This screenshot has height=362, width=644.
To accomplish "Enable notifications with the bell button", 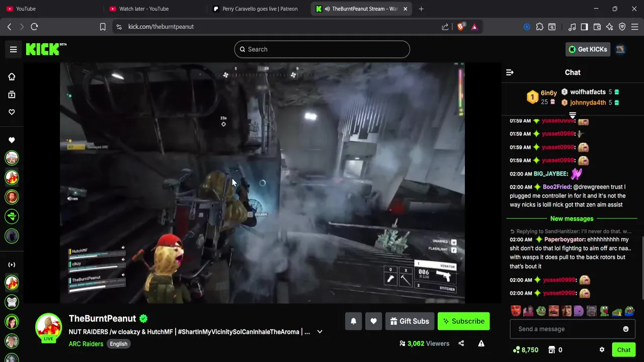I will pos(353,321).
